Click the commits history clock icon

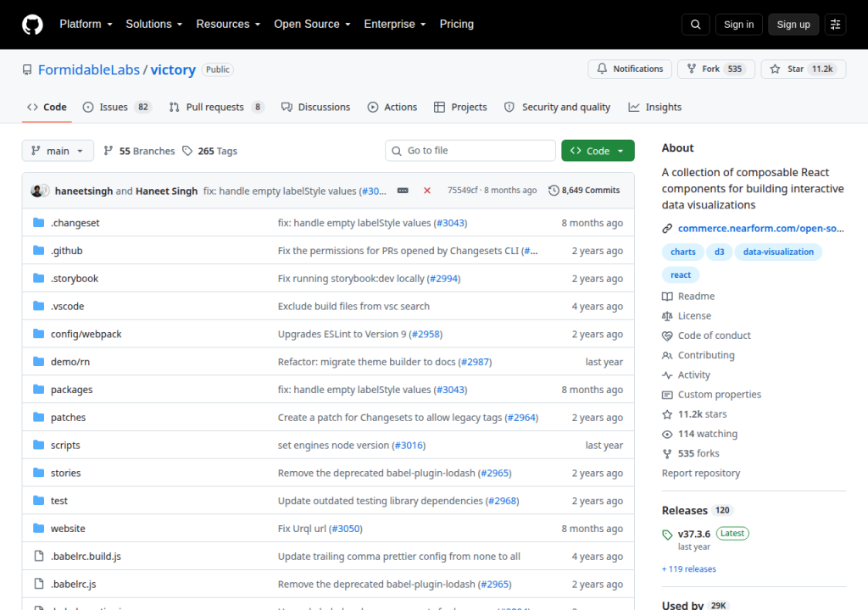coord(554,191)
